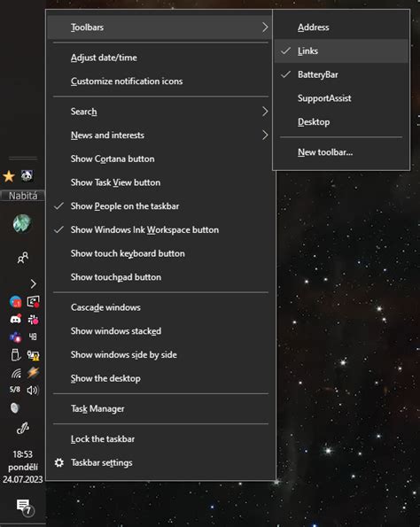Click the blue round tray icon with red badge
The height and width of the screenshot is (527, 420).
tap(15, 302)
